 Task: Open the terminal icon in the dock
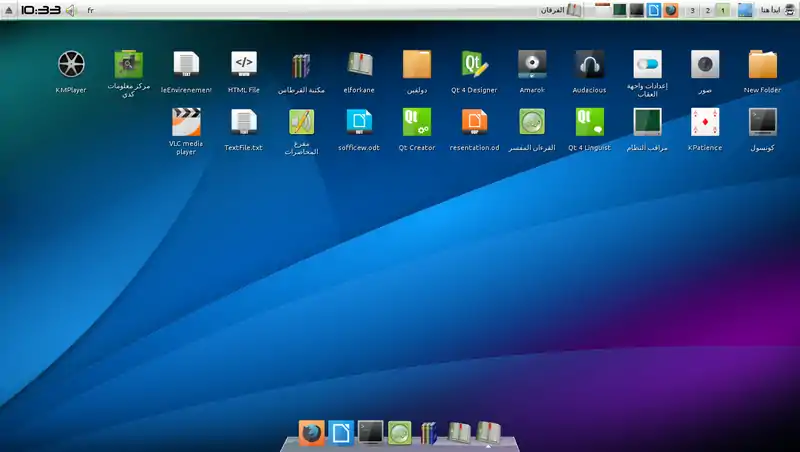371,433
